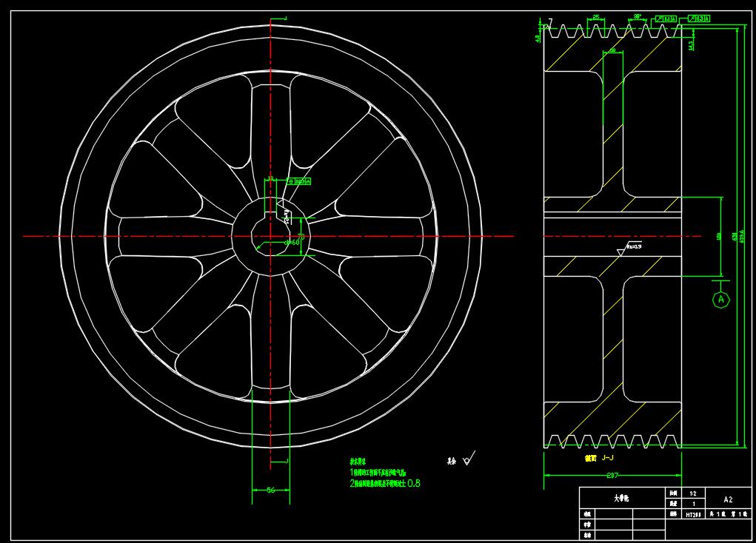Click the 38° groove angle dimension
Image resolution: width=756 pixels, height=543 pixels.
pos(637,16)
